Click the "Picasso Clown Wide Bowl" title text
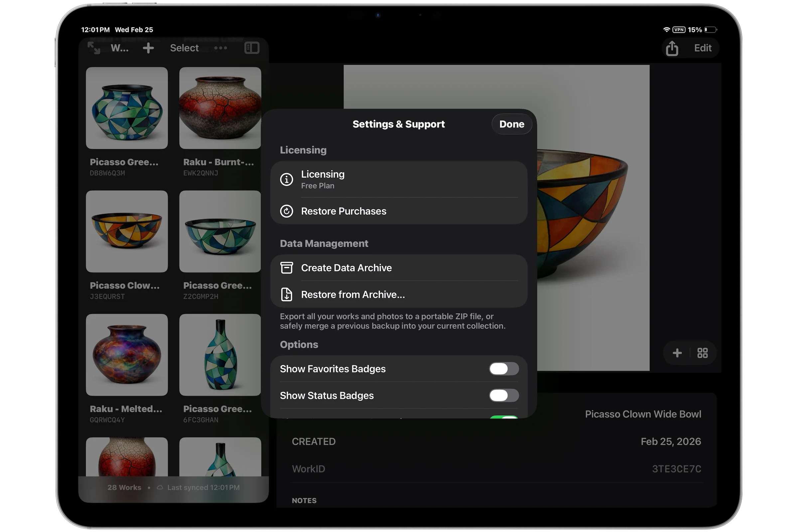Image resolution: width=798 pixels, height=532 pixels. [643, 414]
